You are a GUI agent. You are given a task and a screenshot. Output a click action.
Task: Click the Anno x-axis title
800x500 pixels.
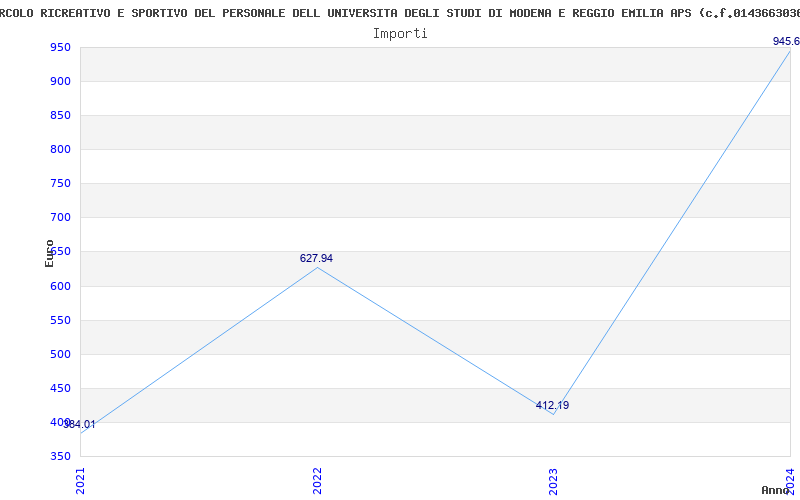pyautogui.click(x=776, y=490)
